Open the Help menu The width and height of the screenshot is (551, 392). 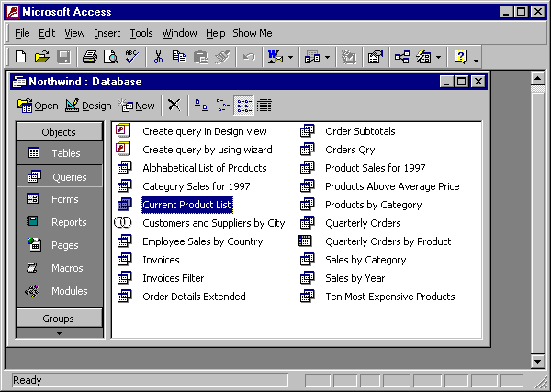(216, 33)
